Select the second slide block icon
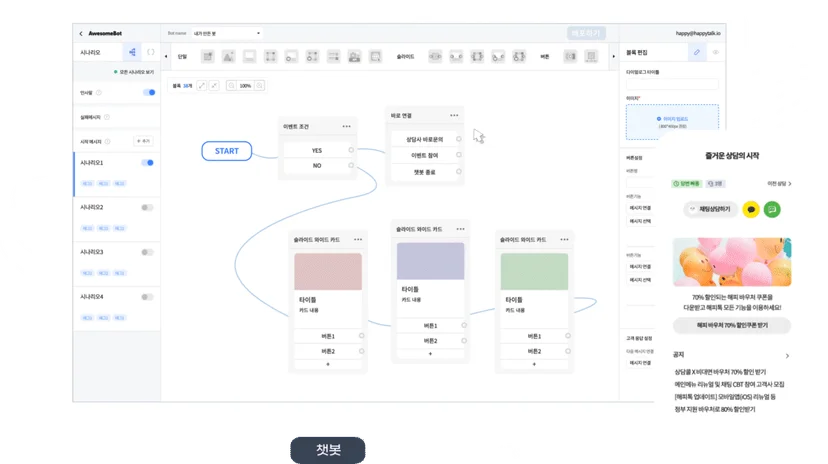The image size is (828, 464). click(456, 56)
